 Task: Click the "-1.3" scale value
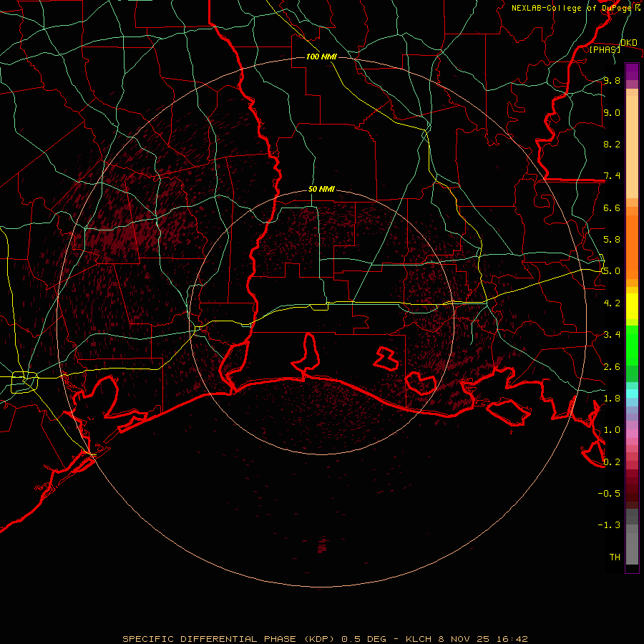[609, 525]
